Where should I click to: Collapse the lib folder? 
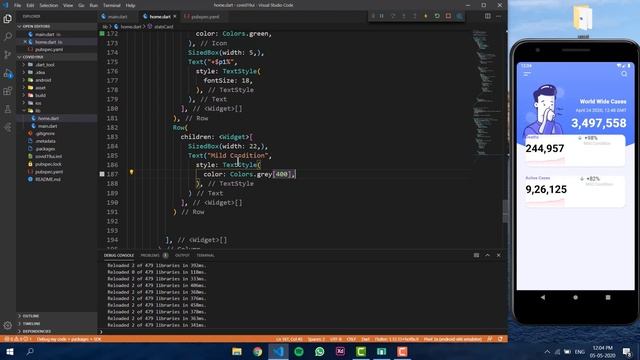(57, 111)
